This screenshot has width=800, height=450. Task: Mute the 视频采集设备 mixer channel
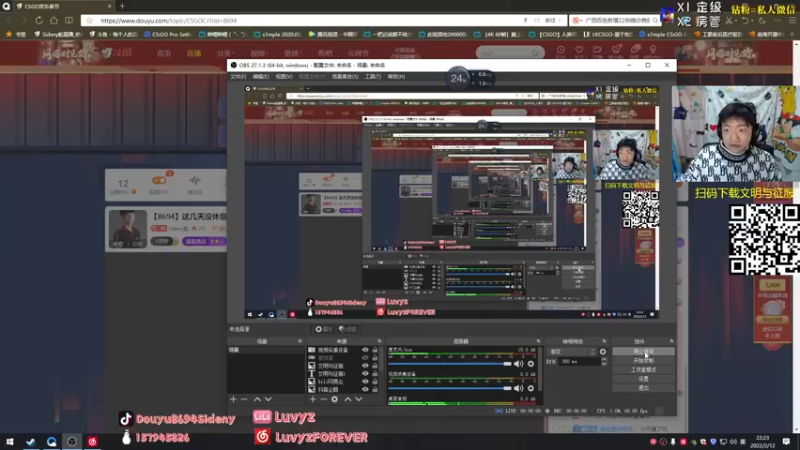(518, 388)
